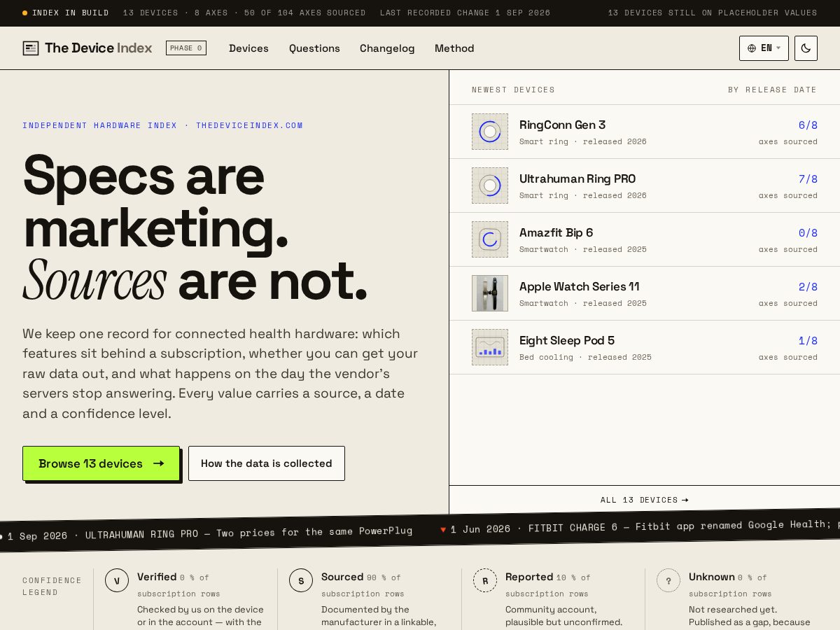Click LAST RECORDED CHANGE 1 SEP 2026
Screen dimensions: 840x630
[x=465, y=13]
